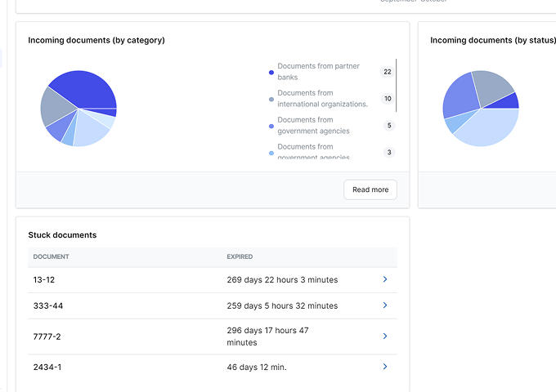Click the count badge showing 10

coord(388,99)
